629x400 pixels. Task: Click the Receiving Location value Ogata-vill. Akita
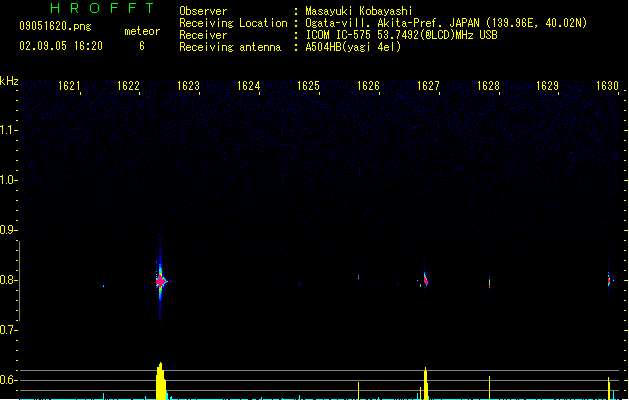tap(446, 23)
